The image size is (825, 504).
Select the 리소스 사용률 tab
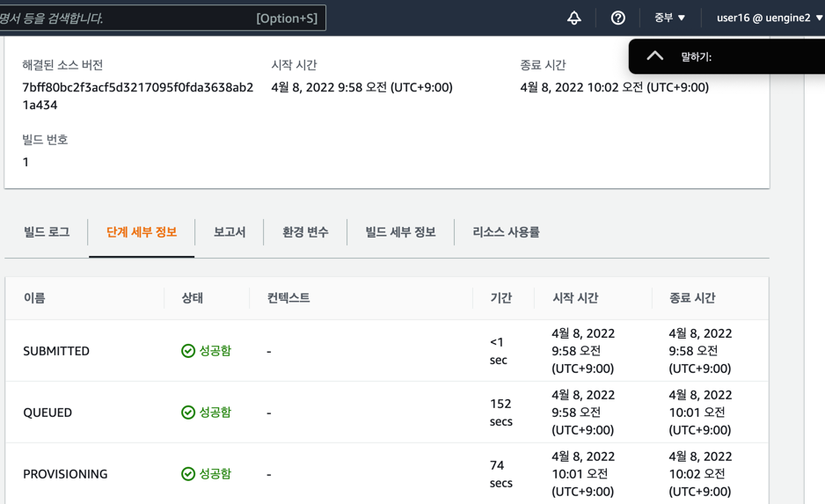click(x=506, y=232)
